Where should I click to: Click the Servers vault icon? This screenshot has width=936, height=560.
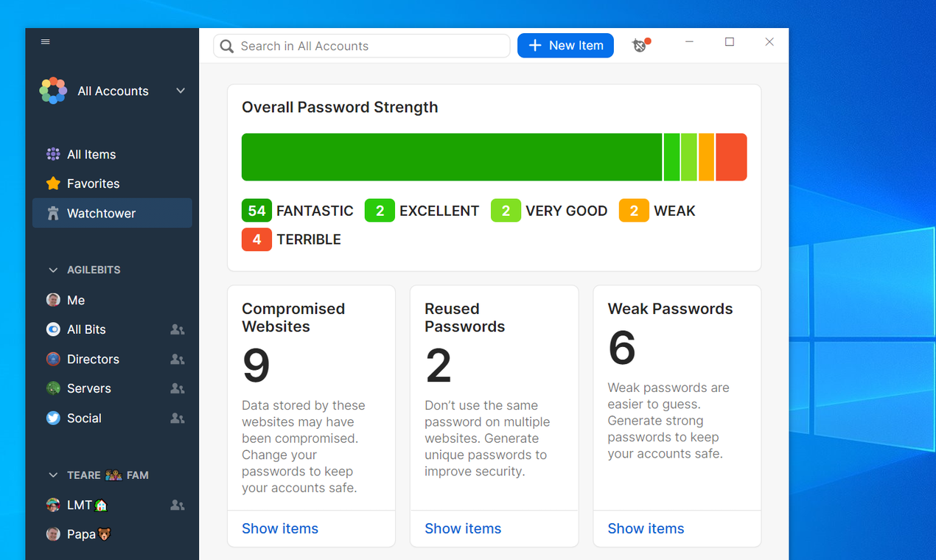pyautogui.click(x=53, y=388)
